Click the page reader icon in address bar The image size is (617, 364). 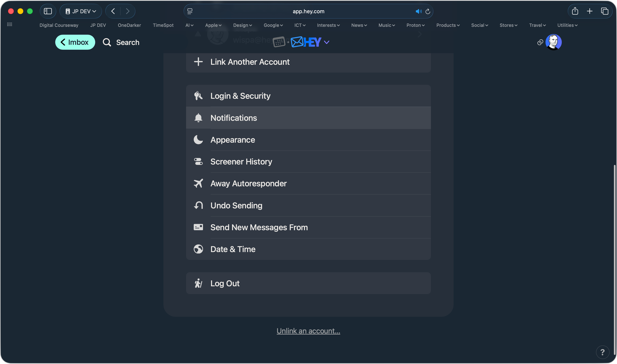point(190,11)
